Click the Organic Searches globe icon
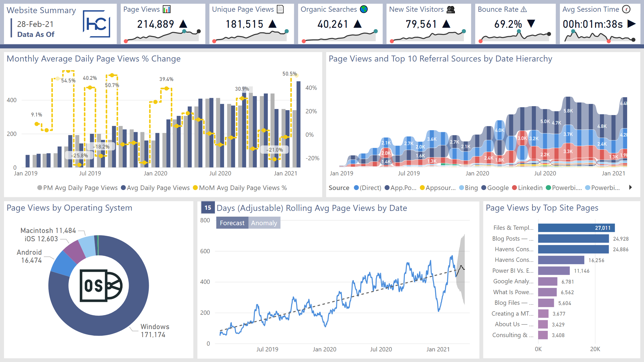Viewport: 644px width, 362px height. tap(364, 9)
